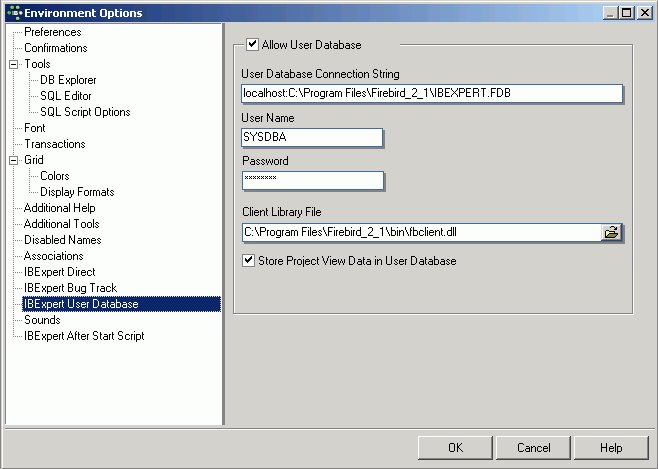Collapse the Tools tree node

point(14,64)
